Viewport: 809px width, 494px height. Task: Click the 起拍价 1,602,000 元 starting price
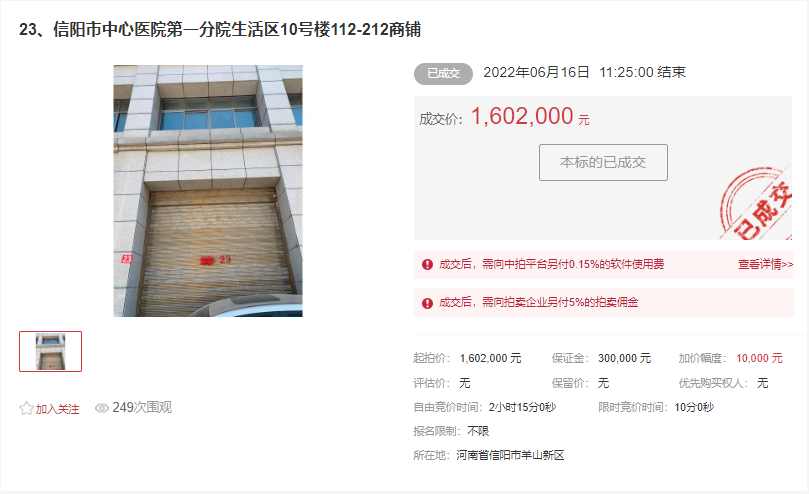pyautogui.click(x=490, y=358)
